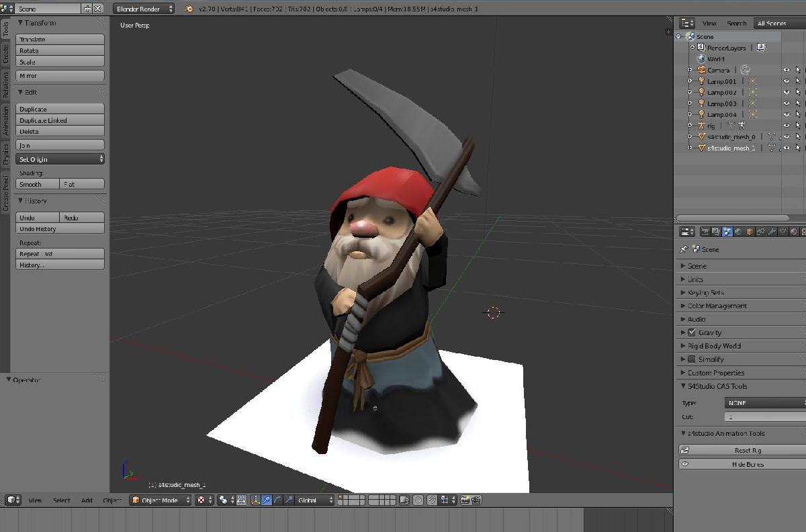Open the Object properties cube icon
806x532 pixels.
(x=750, y=232)
